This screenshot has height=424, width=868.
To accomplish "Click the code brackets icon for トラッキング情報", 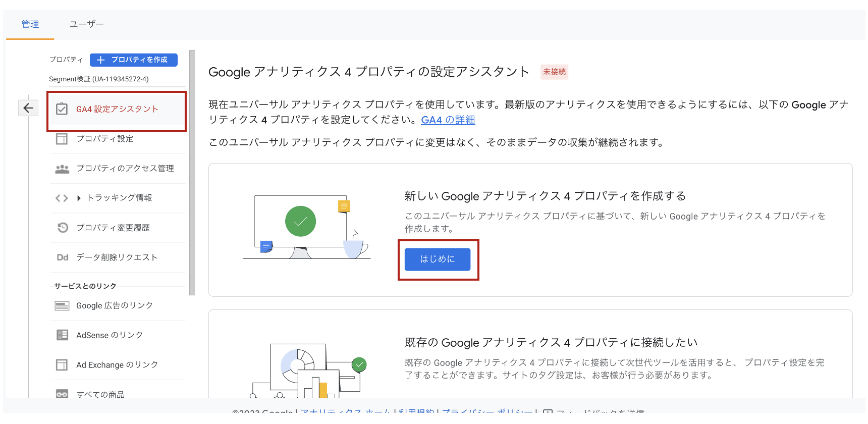I will click(62, 198).
